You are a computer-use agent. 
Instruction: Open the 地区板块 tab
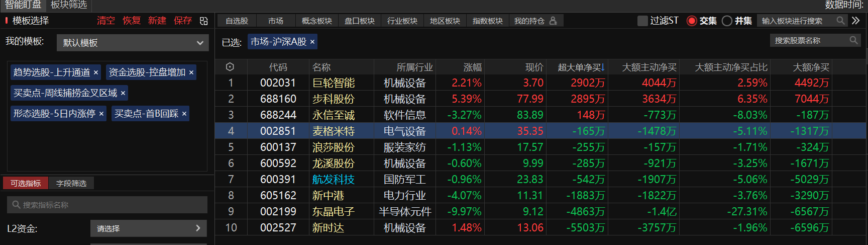pyautogui.click(x=445, y=21)
